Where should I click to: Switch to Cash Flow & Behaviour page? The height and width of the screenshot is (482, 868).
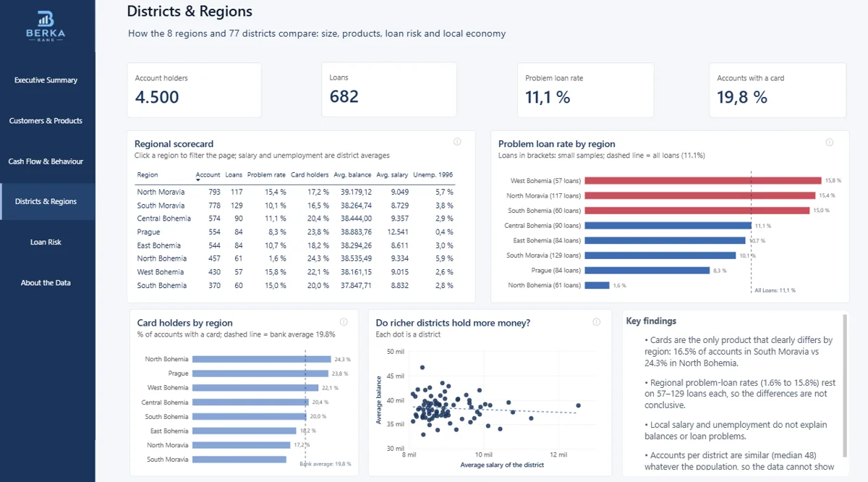click(46, 161)
